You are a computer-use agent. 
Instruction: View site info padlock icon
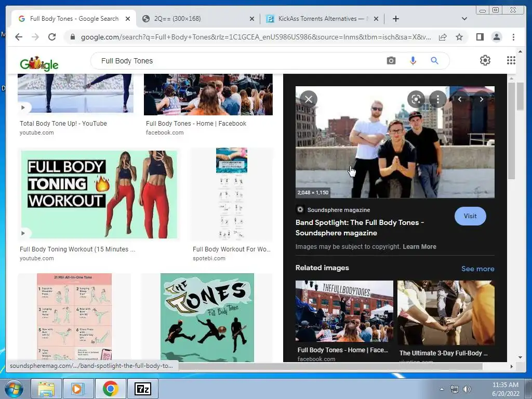pos(72,37)
